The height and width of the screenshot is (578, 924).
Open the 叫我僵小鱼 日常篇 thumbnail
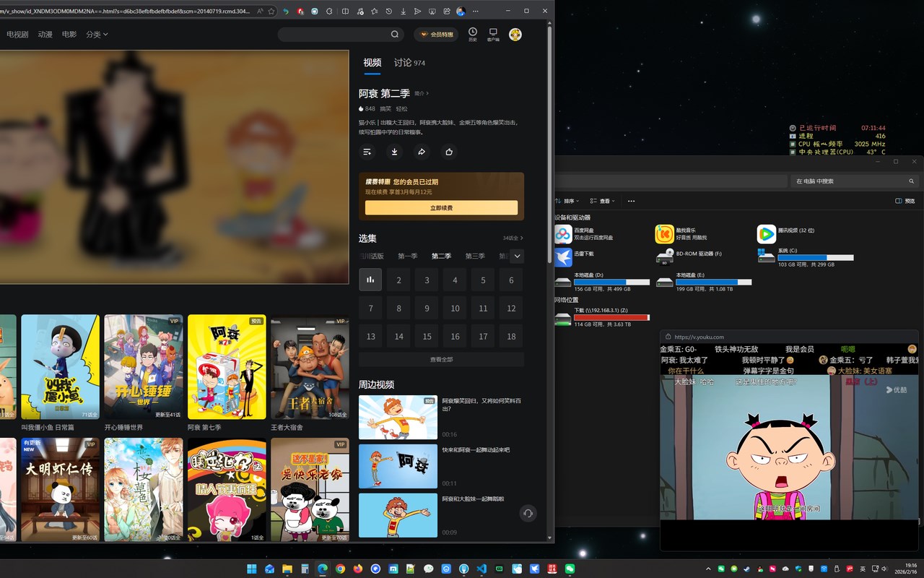(x=61, y=367)
